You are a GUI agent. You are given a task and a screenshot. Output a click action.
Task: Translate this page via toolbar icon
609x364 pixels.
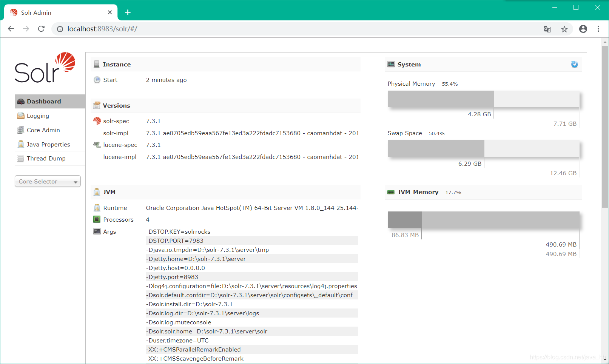click(547, 29)
